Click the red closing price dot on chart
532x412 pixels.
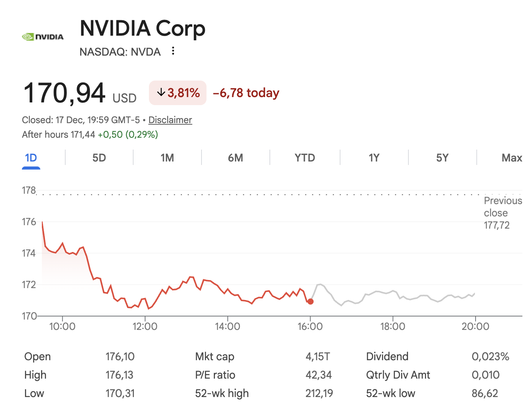(x=311, y=302)
